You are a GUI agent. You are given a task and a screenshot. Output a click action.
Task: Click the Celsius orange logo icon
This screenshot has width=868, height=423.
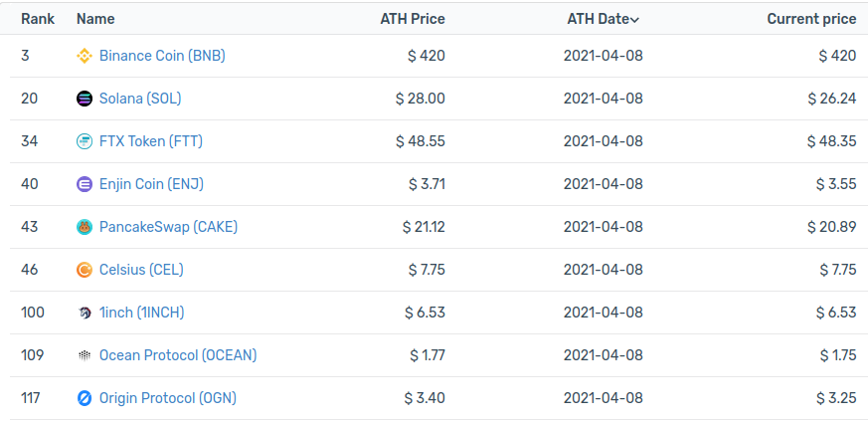pos(85,270)
